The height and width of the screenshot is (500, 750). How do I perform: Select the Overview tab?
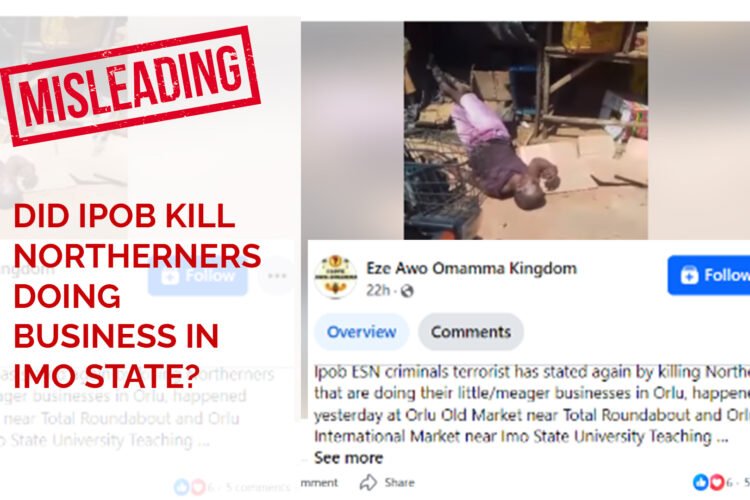[362, 332]
